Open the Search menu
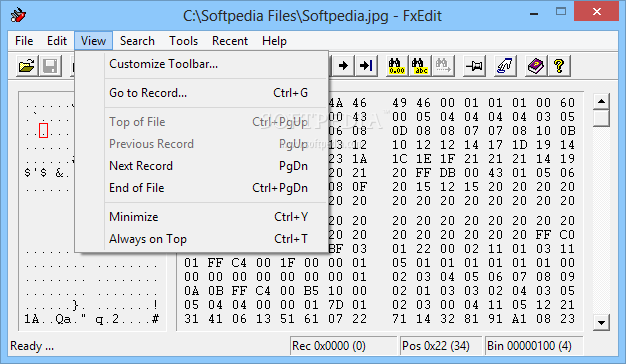The height and width of the screenshot is (364, 626). (x=137, y=41)
